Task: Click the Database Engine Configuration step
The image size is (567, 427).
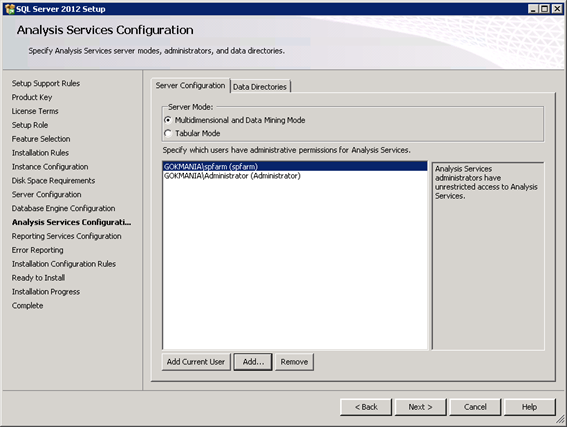Action: click(63, 209)
